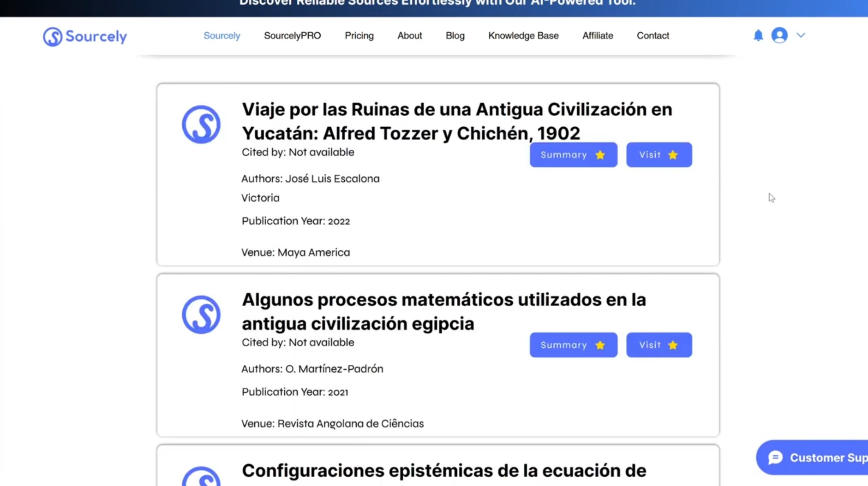Open the SourcelyPRO menu item
868x486 pixels.
point(293,36)
